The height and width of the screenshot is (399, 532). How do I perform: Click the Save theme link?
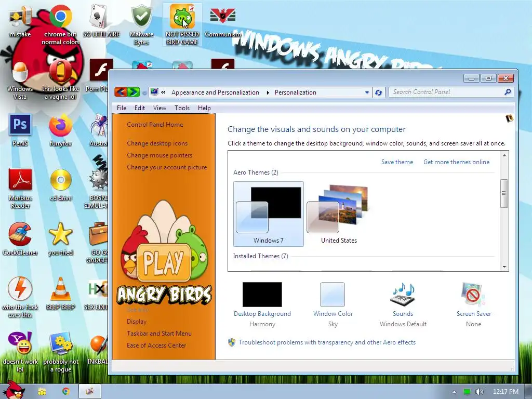(397, 162)
